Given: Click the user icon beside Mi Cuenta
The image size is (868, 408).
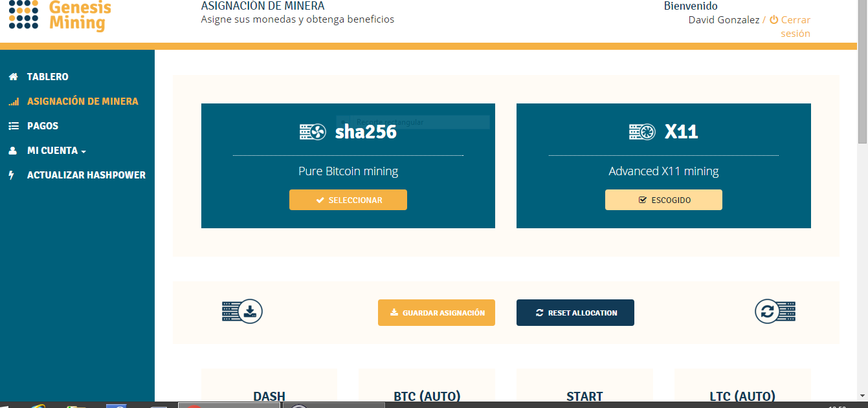Looking at the screenshot, I should [x=13, y=151].
